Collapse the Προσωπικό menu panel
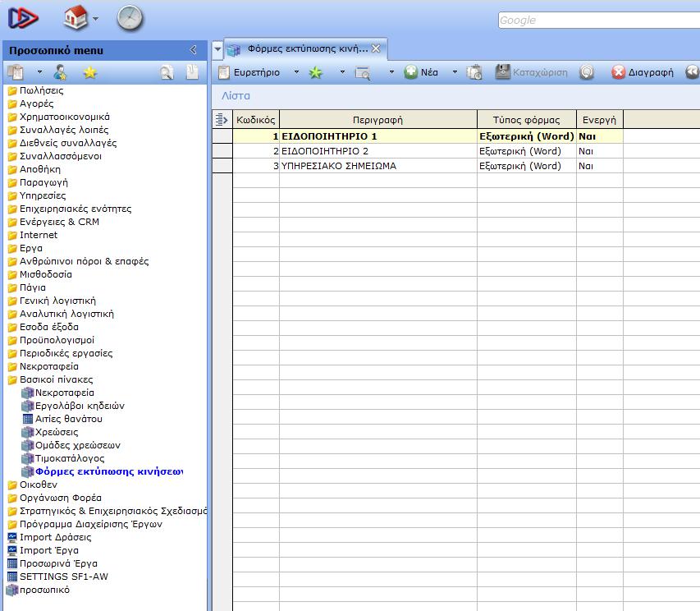700x611 pixels. coord(194,49)
